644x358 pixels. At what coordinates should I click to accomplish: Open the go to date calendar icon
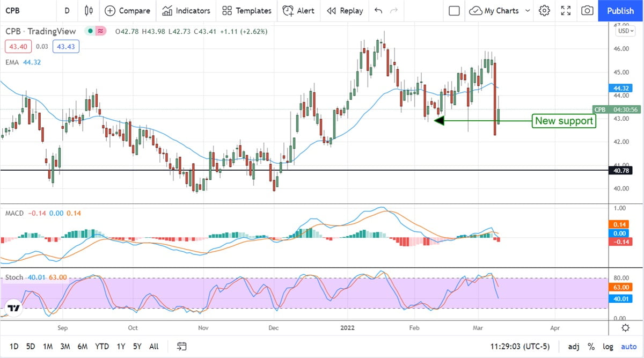click(x=182, y=346)
